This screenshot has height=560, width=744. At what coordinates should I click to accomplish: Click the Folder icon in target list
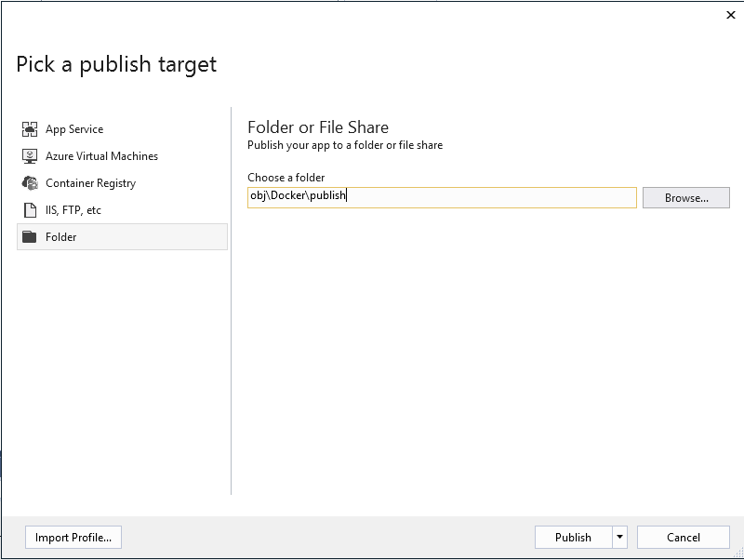coord(30,236)
